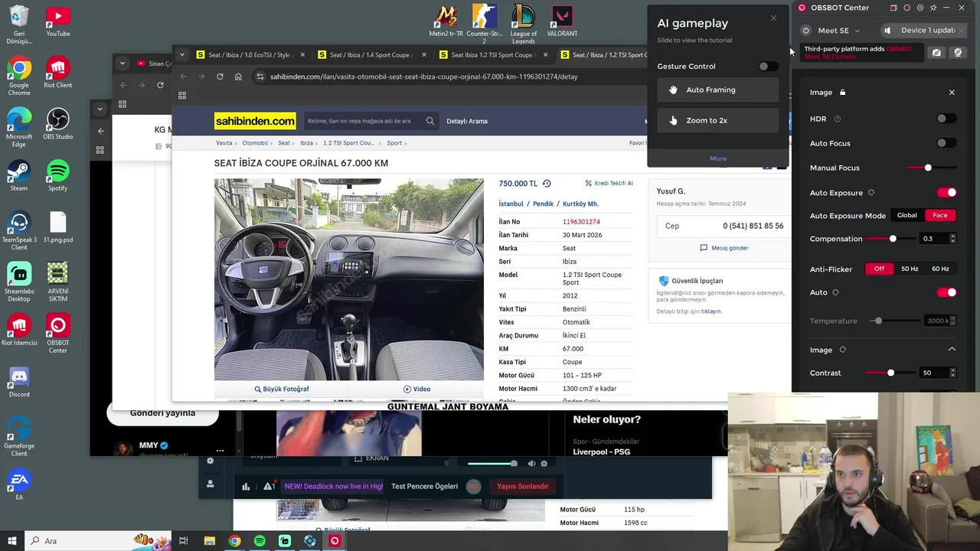Click the OBSBOT record circle icon in title bar

click(x=907, y=8)
